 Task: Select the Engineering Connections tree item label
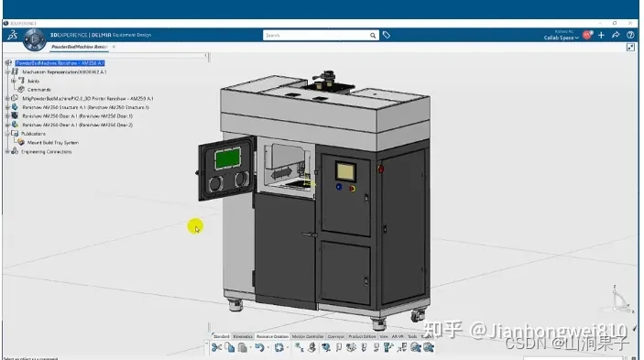pos(47,151)
